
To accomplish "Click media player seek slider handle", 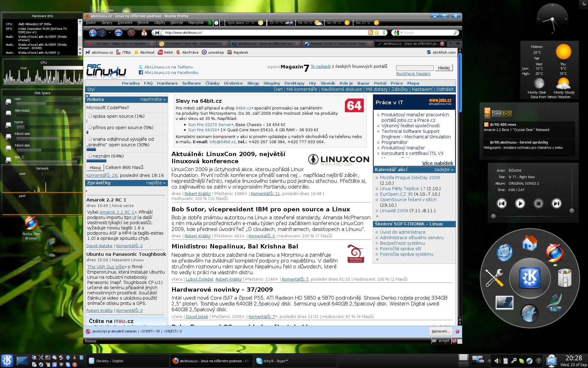I will (493, 216).
